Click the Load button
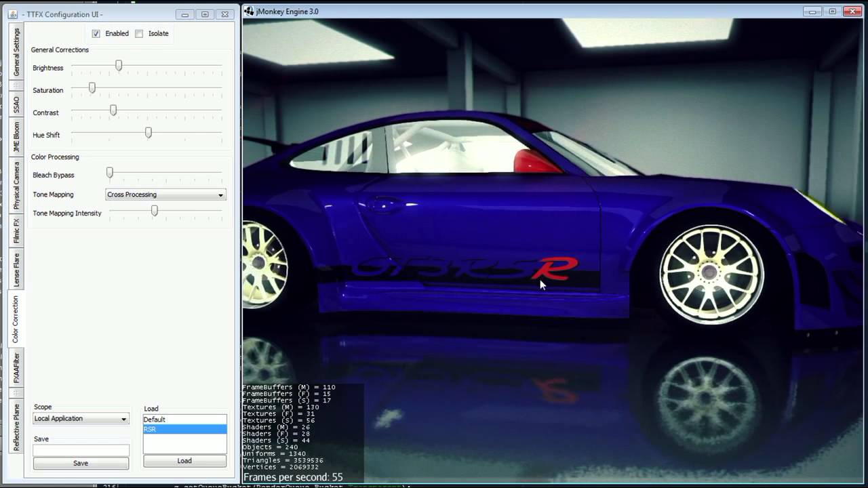 (184, 461)
